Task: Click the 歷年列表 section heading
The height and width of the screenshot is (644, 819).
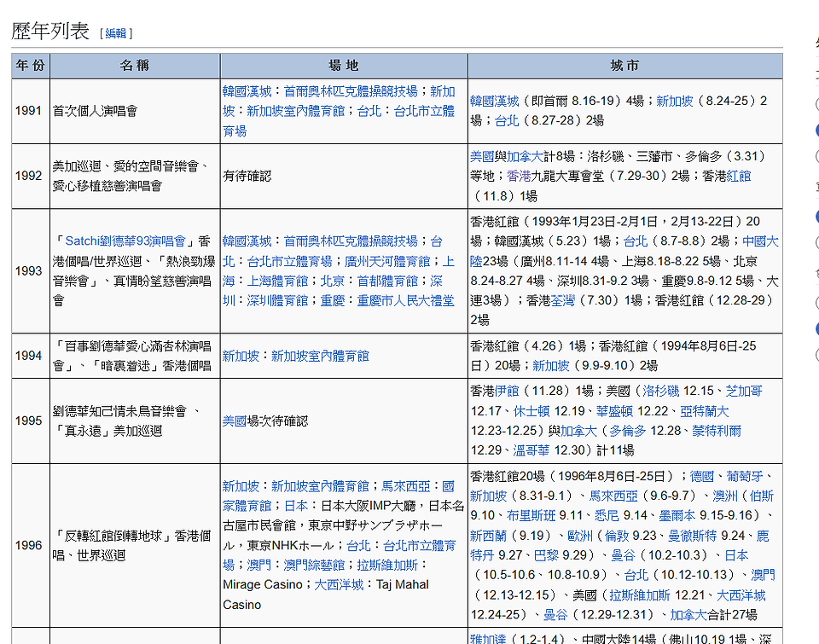Action: click(x=50, y=32)
